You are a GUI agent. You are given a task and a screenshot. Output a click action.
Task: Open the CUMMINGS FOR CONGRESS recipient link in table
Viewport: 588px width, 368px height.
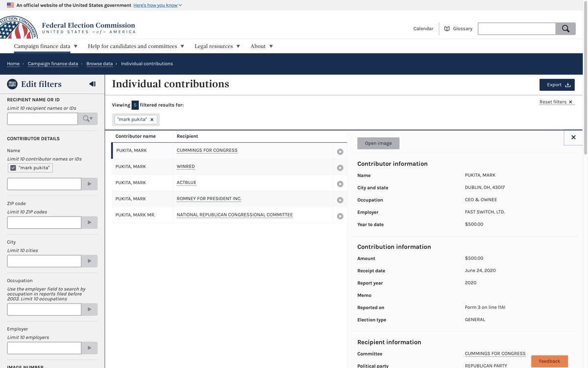(x=207, y=151)
